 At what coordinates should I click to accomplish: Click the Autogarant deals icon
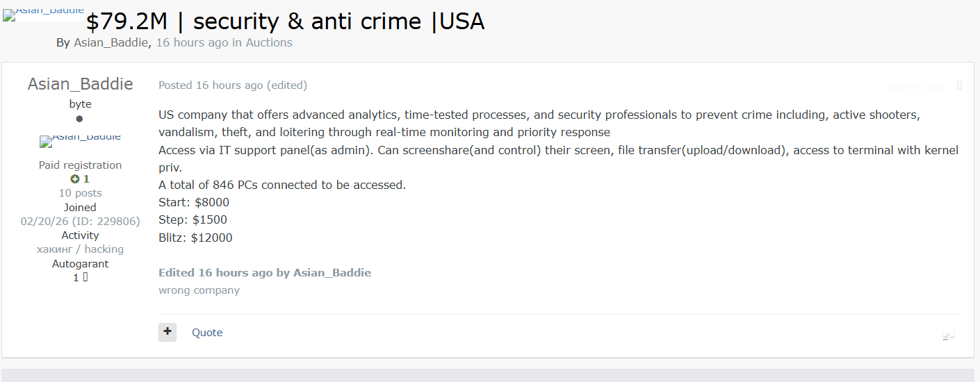point(85,277)
